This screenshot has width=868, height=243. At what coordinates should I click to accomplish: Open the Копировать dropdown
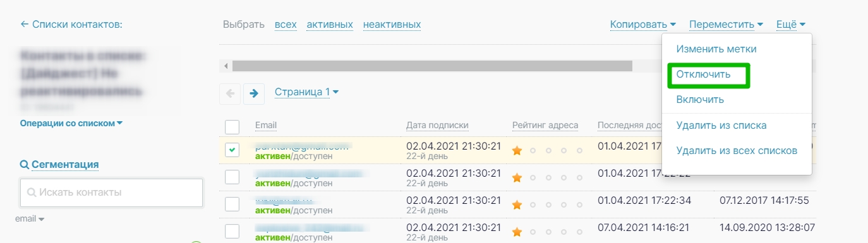coord(643,25)
